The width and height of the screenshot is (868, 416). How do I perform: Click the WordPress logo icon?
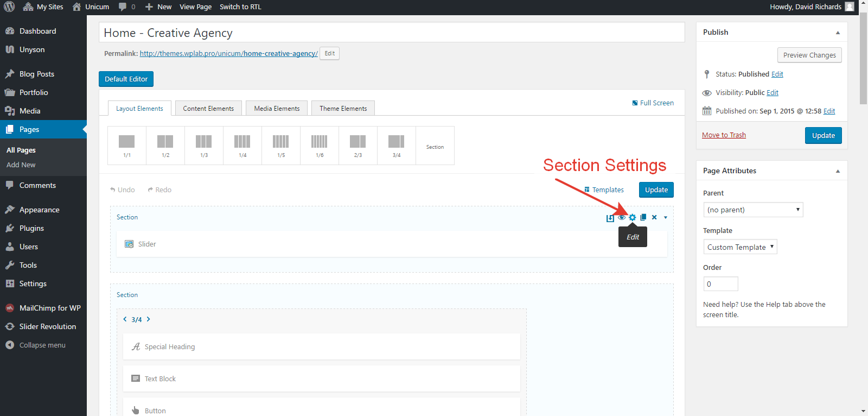9,7
